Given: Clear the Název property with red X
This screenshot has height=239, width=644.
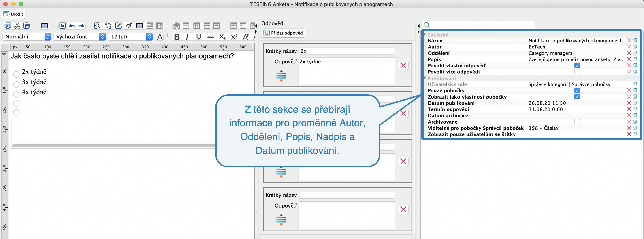Looking at the screenshot, I should (x=629, y=40).
